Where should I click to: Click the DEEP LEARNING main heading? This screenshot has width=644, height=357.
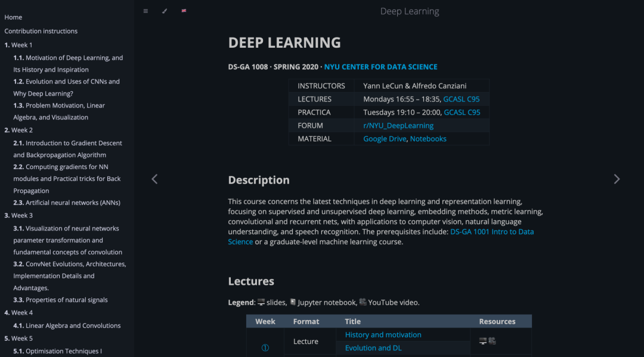tap(284, 43)
